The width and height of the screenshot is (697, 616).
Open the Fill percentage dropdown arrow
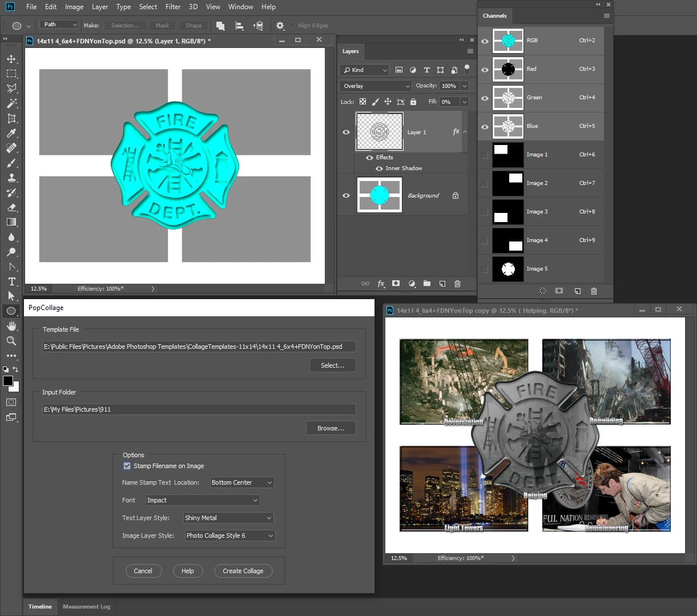click(x=465, y=102)
